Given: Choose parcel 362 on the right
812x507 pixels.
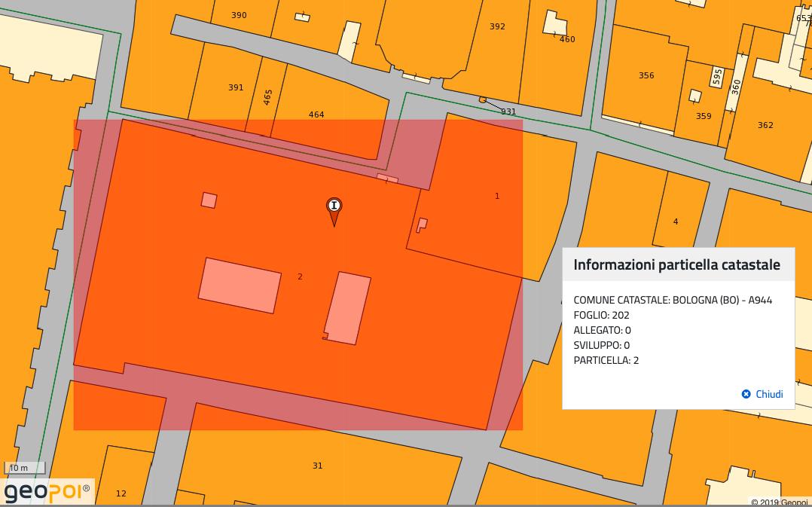Looking at the screenshot, I should (765, 125).
